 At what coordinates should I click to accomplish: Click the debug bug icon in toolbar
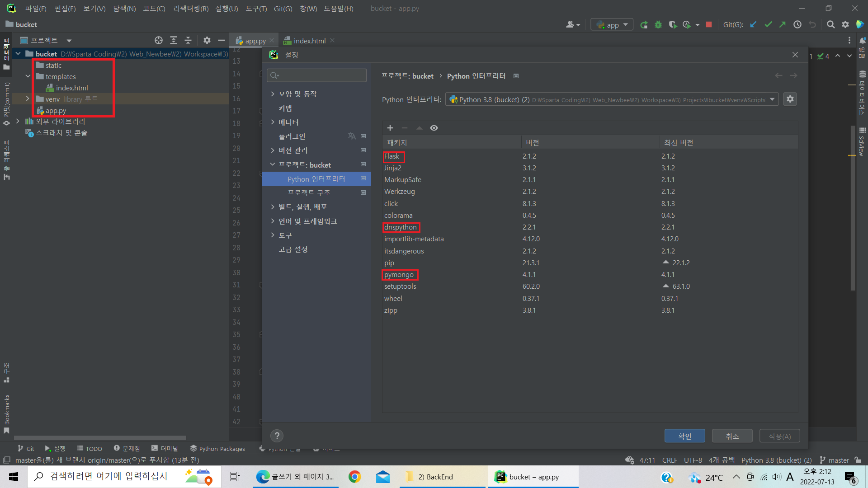pyautogui.click(x=658, y=25)
